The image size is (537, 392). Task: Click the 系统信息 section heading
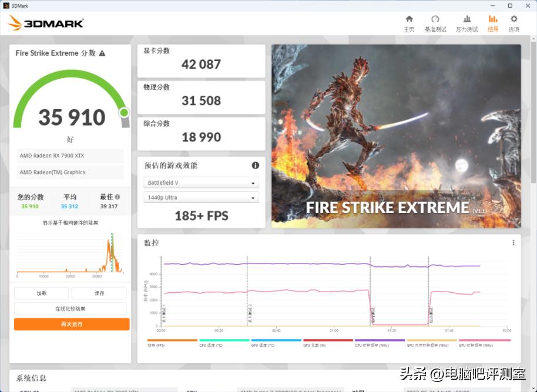coord(31,378)
